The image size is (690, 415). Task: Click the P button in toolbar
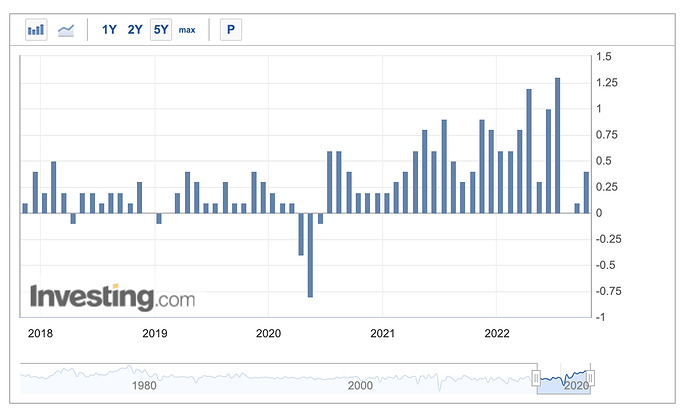click(x=231, y=30)
